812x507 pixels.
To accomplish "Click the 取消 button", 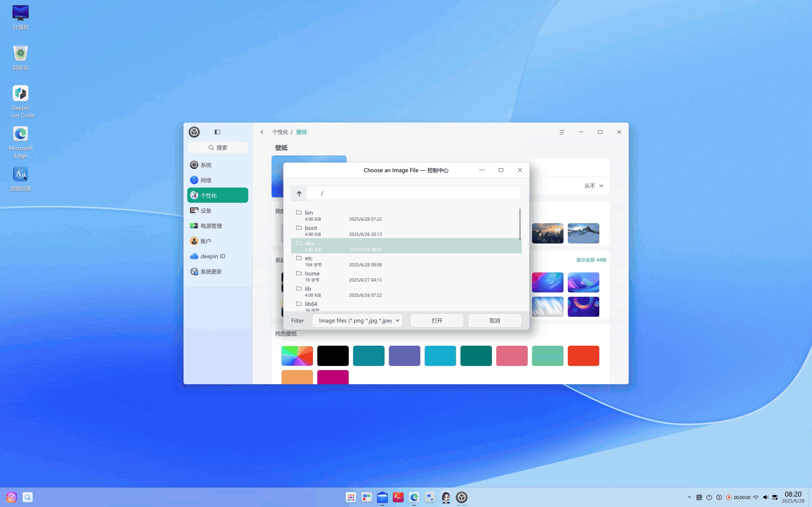I will [x=495, y=320].
